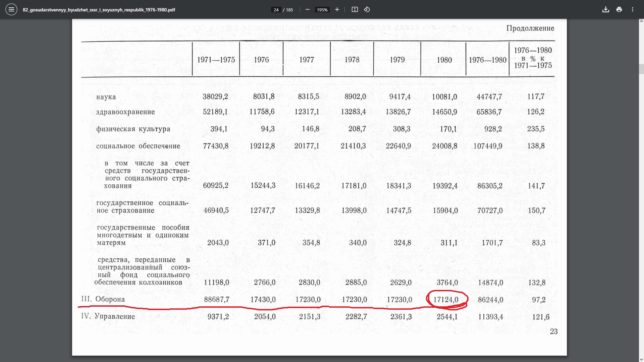This screenshot has width=644, height=362.
Task: Click the '1976—1980' column header
Action: pyautogui.click(x=487, y=60)
